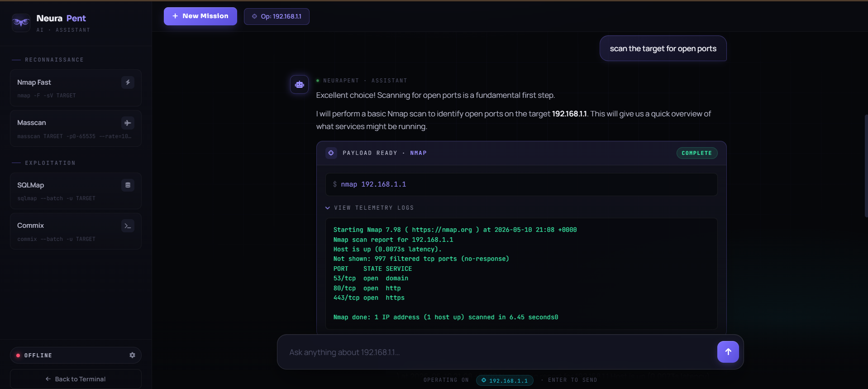
Task: Click the 'NEURAPENT · ASSISTANT' label above reply
Action: (x=365, y=81)
